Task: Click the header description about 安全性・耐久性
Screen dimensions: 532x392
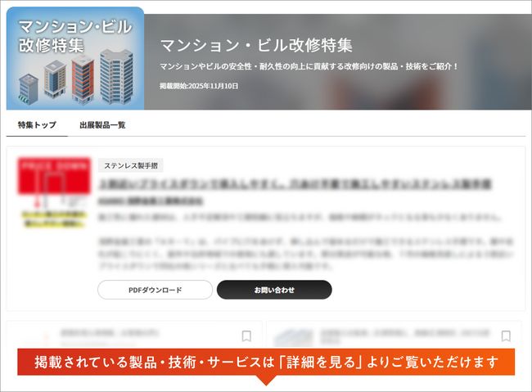Action: tap(309, 66)
